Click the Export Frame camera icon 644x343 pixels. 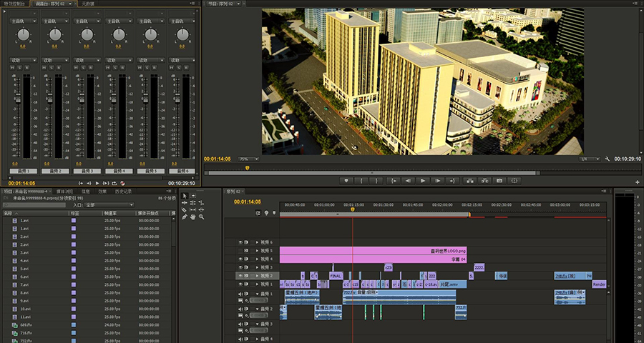(x=499, y=181)
